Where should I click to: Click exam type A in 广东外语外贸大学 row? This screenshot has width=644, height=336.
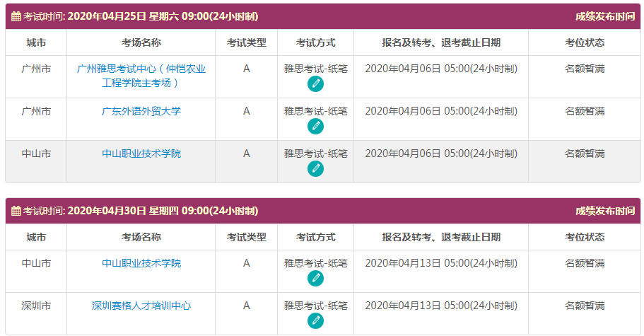point(247,111)
